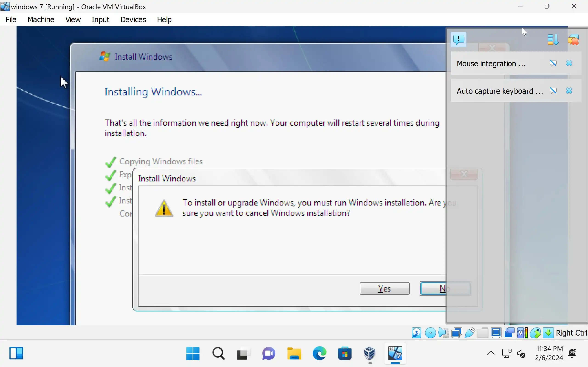The width and height of the screenshot is (588, 367).
Task: Open the Machine menu
Action: 41,19
